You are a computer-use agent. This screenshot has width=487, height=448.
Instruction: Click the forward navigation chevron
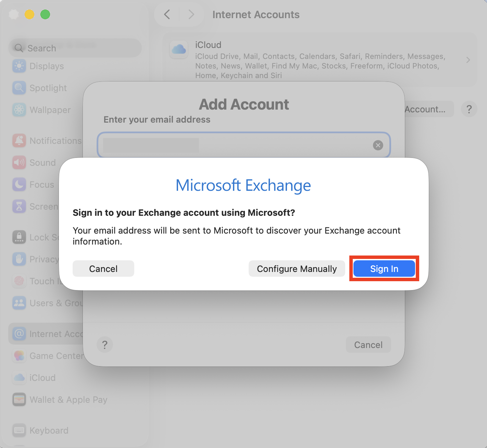click(191, 14)
